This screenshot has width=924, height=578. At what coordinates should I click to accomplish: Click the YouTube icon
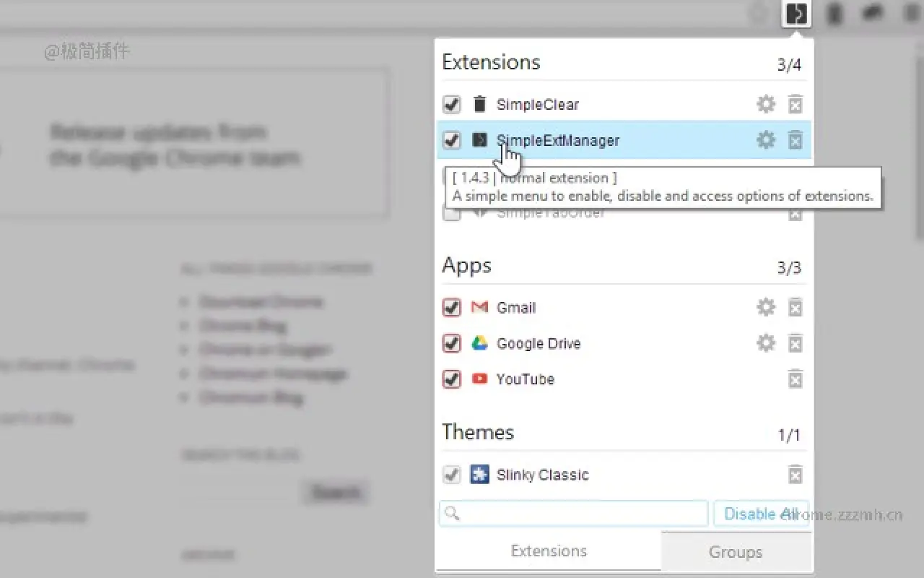(x=479, y=379)
